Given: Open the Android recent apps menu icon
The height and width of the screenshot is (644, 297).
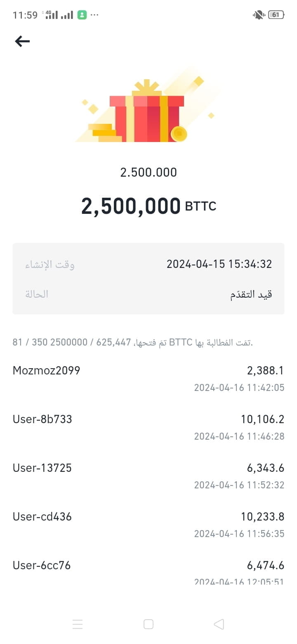Looking at the screenshot, I should point(78,624).
